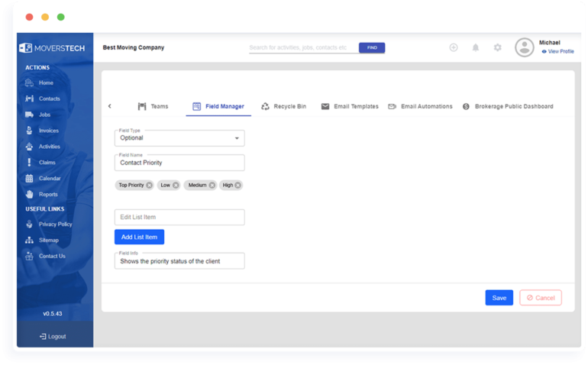Save the field settings
Viewport: 588px width, 365px height.
(x=499, y=298)
